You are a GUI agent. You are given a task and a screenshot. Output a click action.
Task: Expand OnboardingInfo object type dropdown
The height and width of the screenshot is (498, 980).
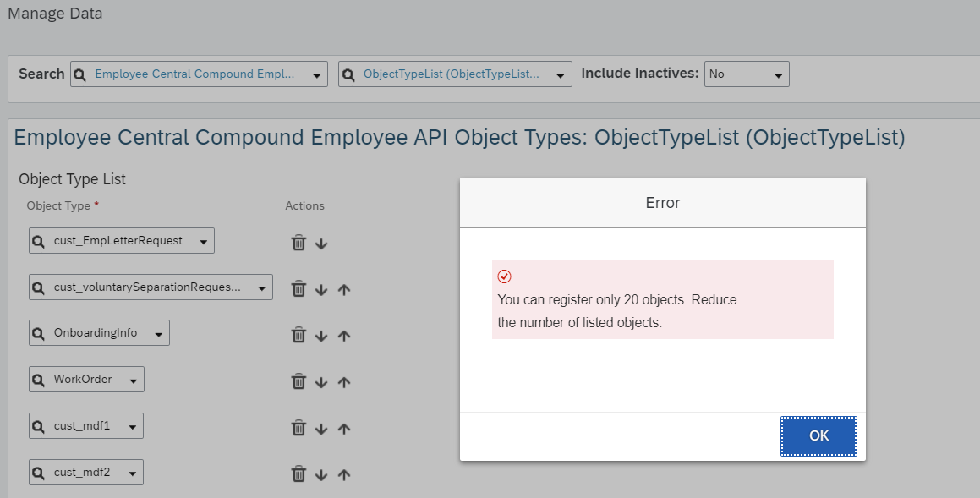[x=159, y=334]
